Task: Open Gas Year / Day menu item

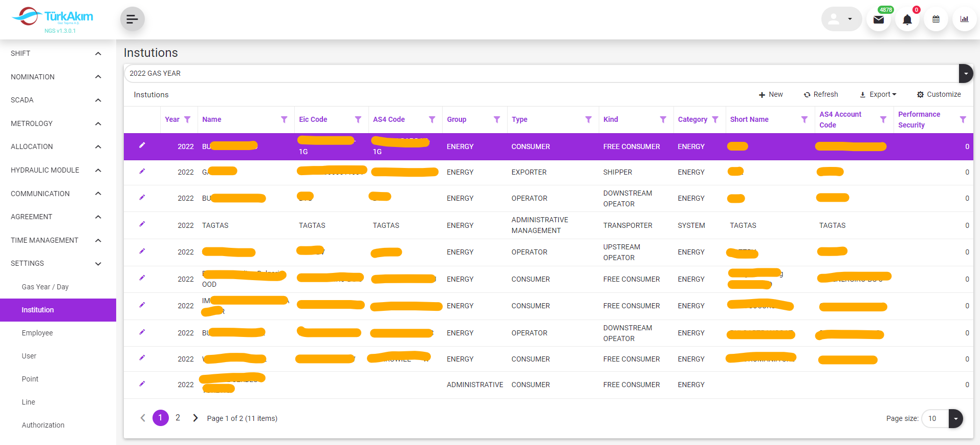Action: [x=45, y=287]
